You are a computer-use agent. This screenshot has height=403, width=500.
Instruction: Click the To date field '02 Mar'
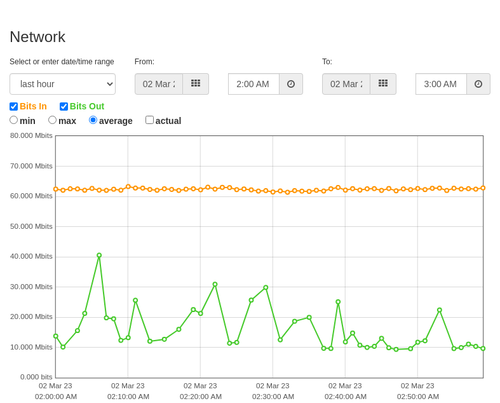pyautogui.click(x=346, y=84)
